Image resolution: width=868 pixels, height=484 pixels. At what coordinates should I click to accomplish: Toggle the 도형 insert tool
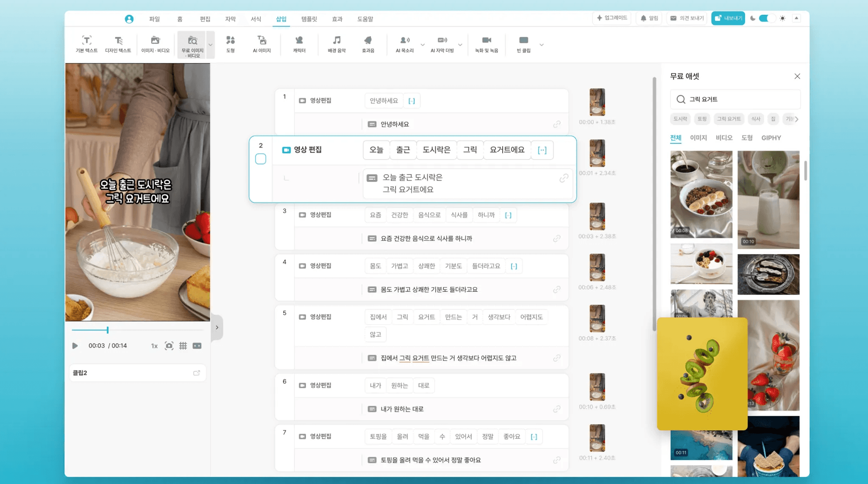(x=231, y=44)
